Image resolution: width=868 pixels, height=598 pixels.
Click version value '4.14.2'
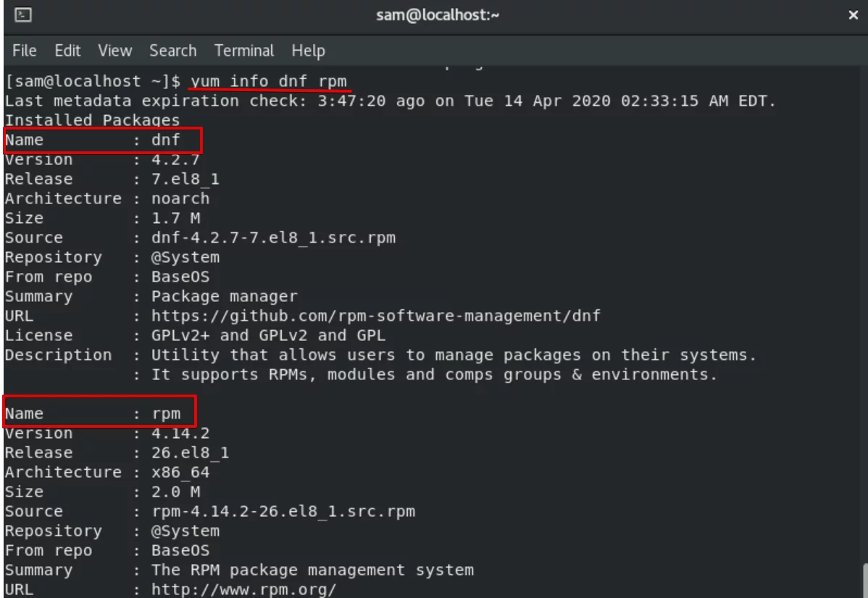point(180,433)
